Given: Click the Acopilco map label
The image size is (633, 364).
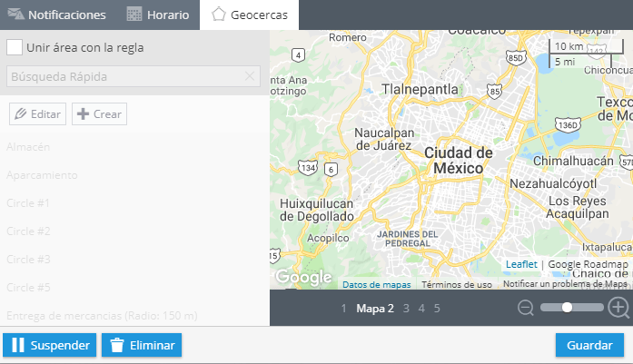Looking at the screenshot, I should point(328,238).
